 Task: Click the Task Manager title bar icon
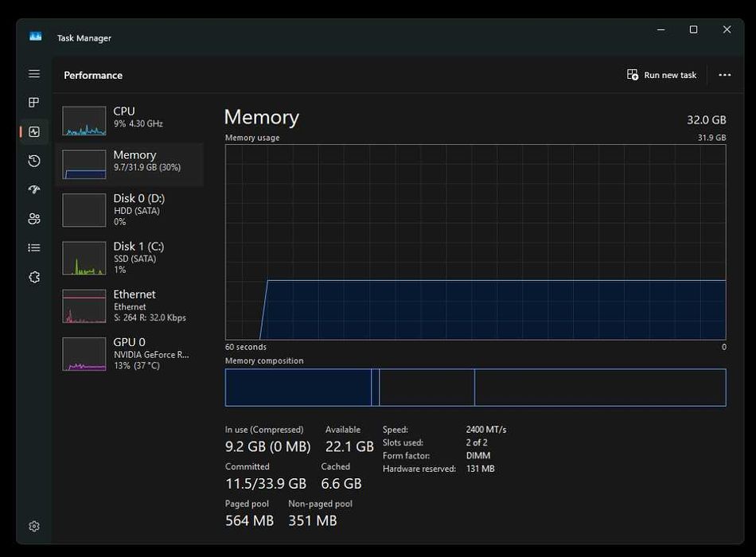35,37
